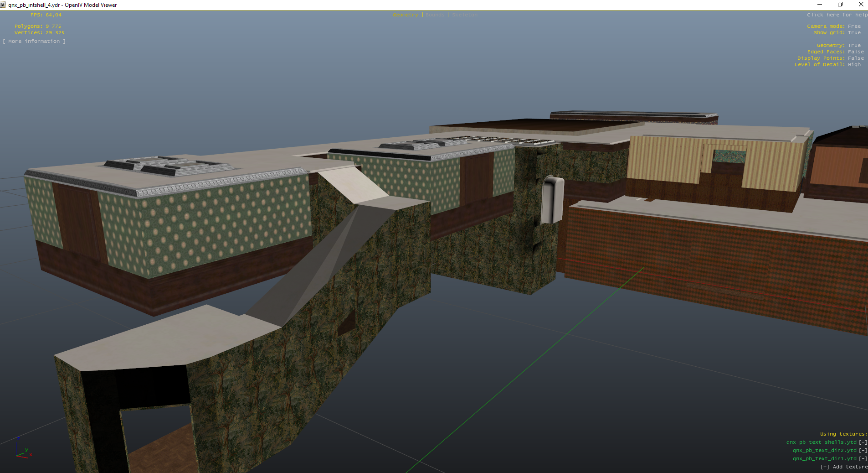
Task: Minimize the OpenIV Model Viewer window
Action: [819, 5]
